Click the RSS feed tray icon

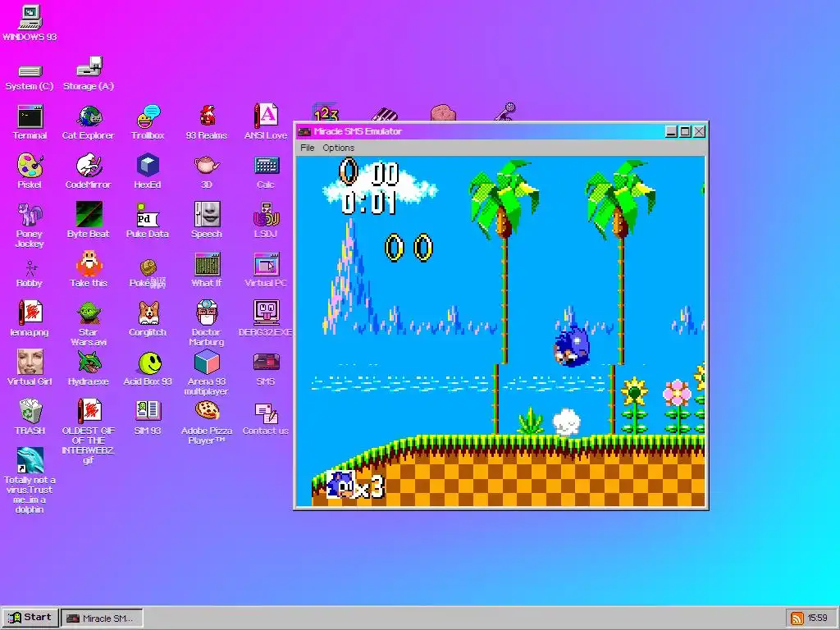pyautogui.click(x=797, y=619)
